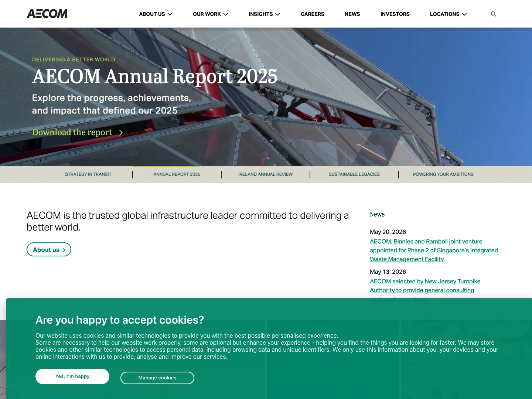Viewport: 532px width, 399px height.
Task: Switch to Powering Your Ambitions tab
Action: pyautogui.click(x=443, y=174)
